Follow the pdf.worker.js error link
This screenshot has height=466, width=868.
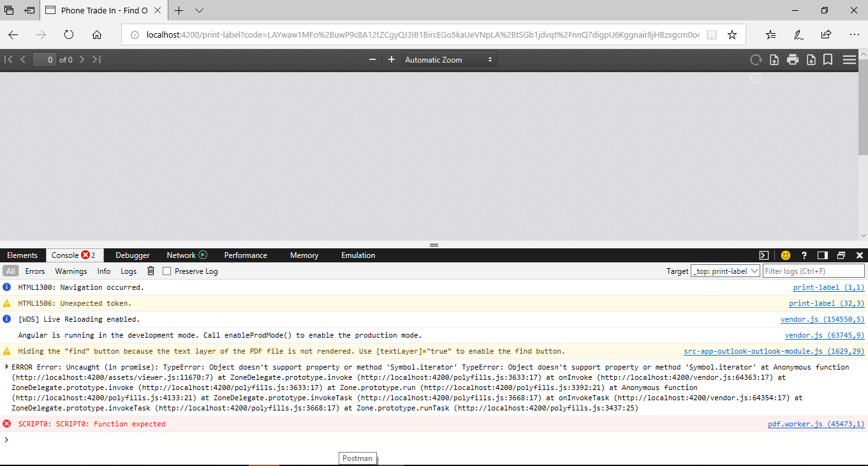(x=816, y=423)
